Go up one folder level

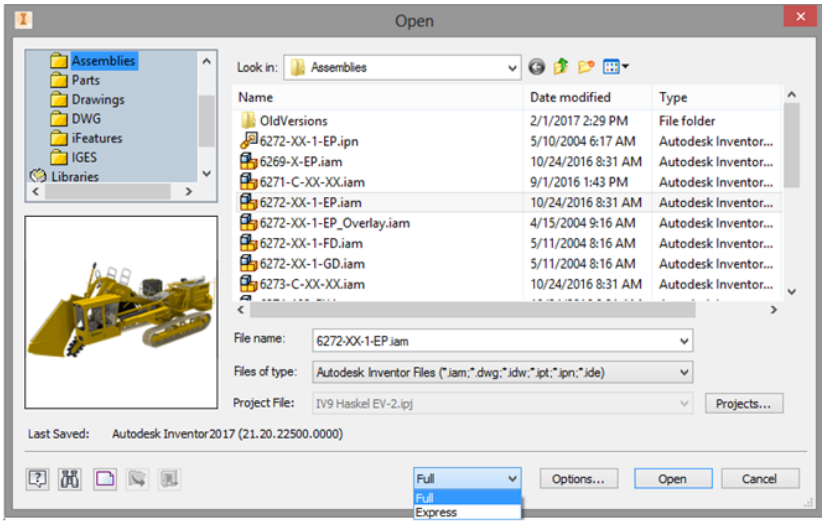point(561,68)
